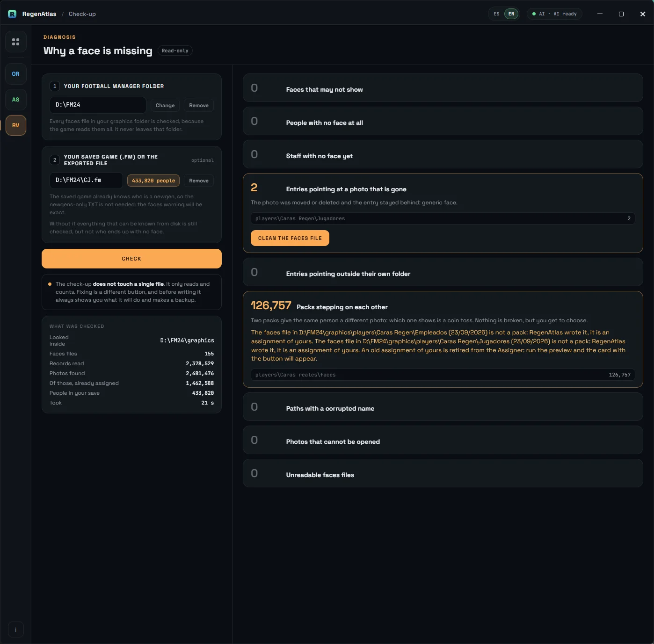
Task: Click the RegenAtlas logo icon
Action: pyautogui.click(x=12, y=14)
